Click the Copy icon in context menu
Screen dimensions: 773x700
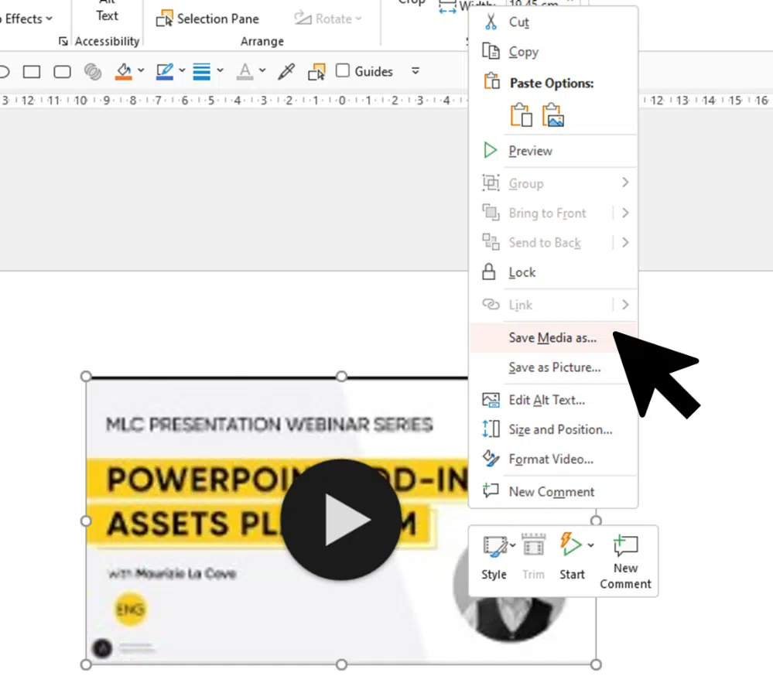491,52
